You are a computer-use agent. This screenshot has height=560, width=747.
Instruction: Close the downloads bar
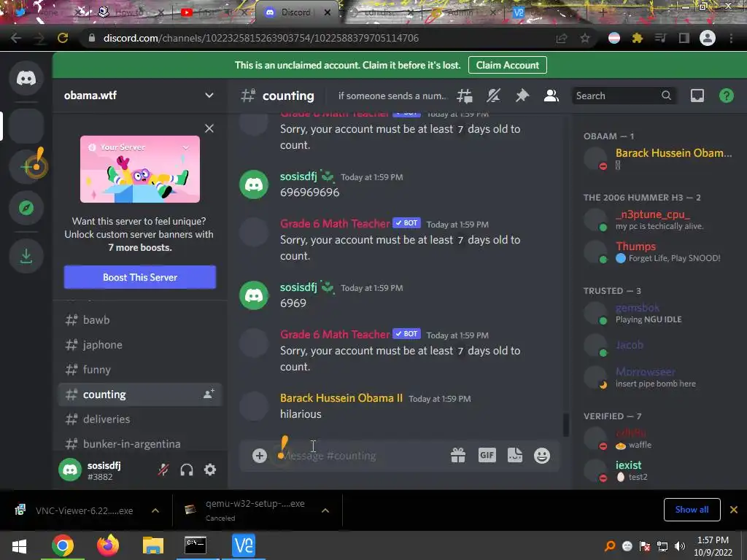[734, 510]
